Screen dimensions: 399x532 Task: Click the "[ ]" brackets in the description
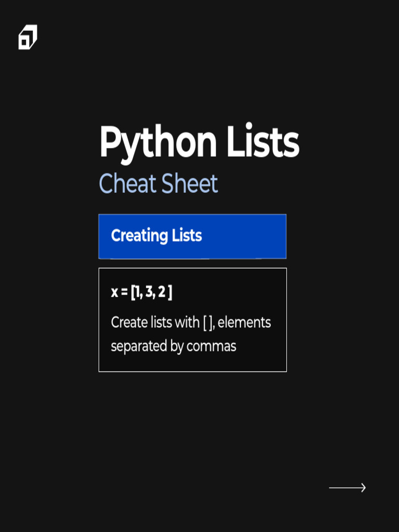208,323
